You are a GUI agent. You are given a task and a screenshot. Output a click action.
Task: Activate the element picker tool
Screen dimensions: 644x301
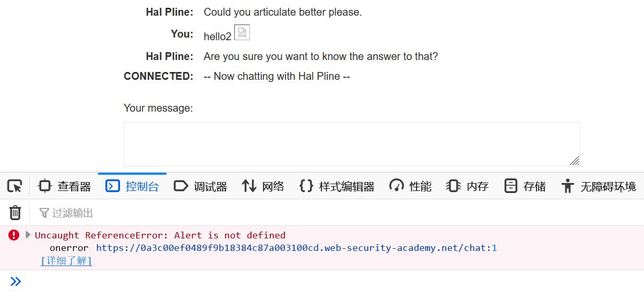tap(15, 186)
